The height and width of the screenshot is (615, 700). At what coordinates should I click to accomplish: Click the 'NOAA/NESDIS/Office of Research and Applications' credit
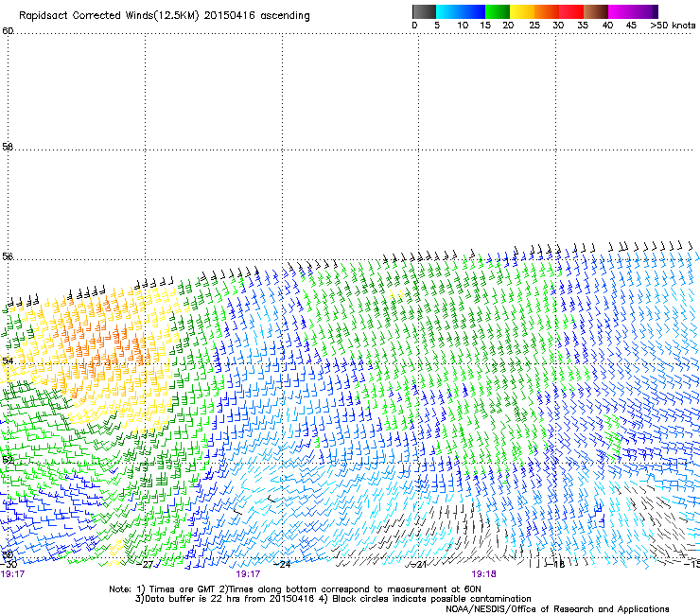[557, 609]
